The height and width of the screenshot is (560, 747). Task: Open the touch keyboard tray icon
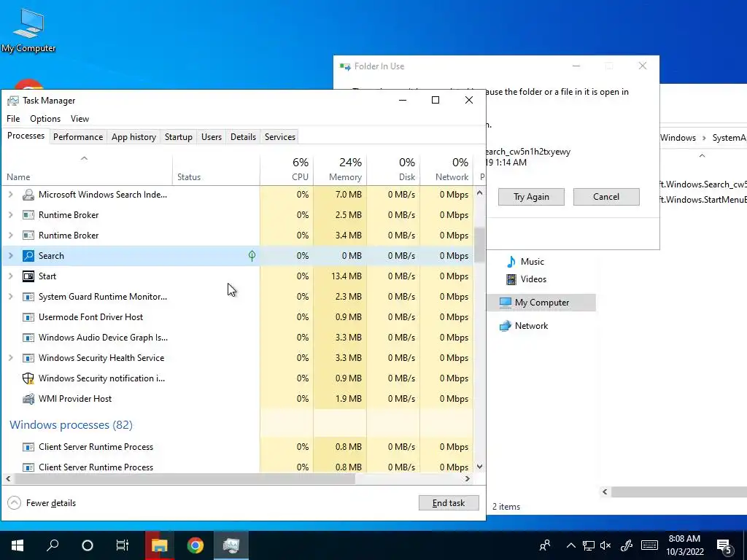coord(649,545)
